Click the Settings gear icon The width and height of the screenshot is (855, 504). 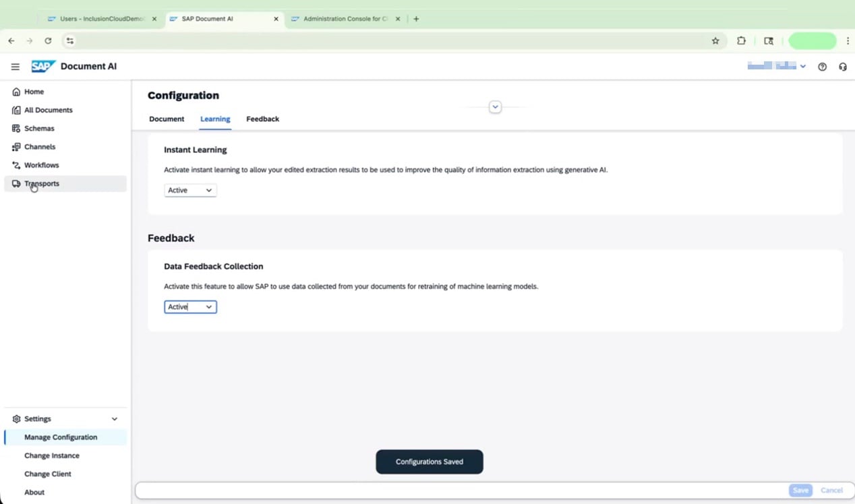click(17, 419)
